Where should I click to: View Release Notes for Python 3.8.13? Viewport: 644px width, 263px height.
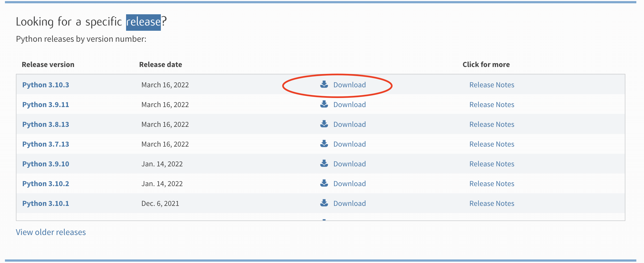coord(492,124)
